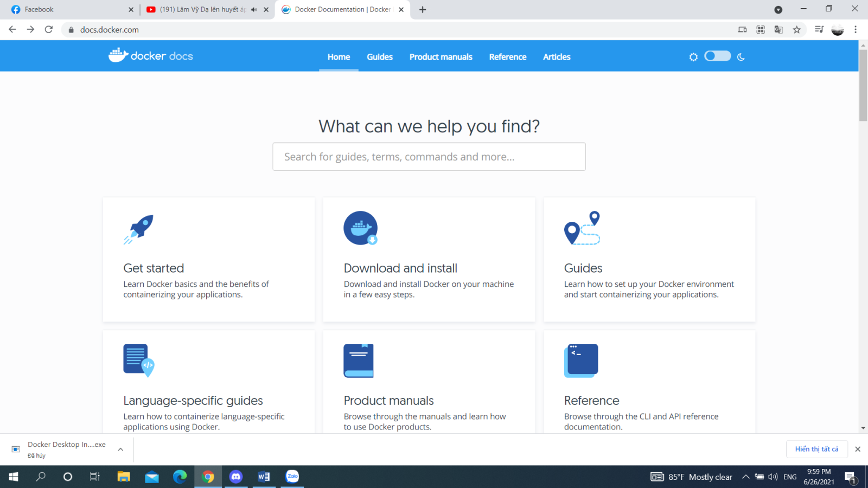Open Task View on taskbar
Image resolution: width=868 pixels, height=488 pixels.
coord(95,477)
